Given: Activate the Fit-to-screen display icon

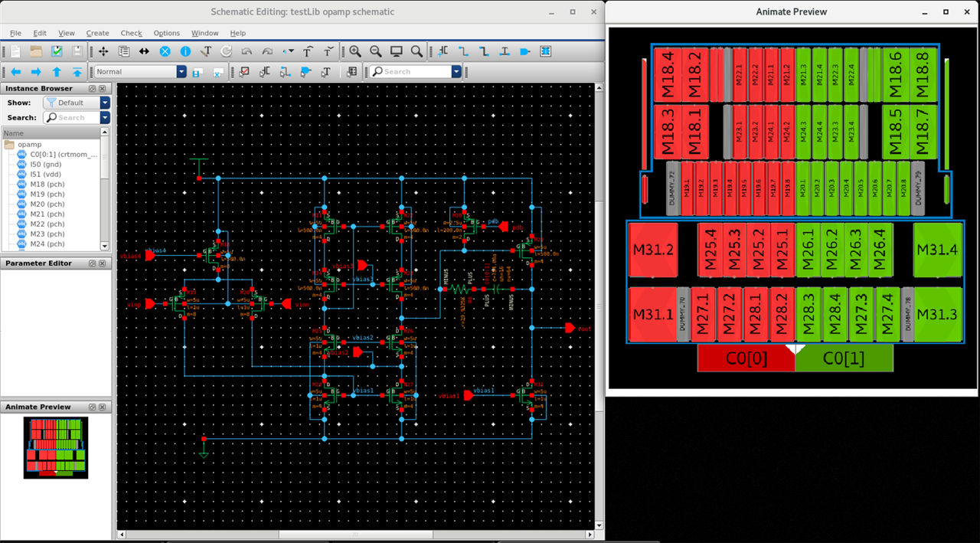Looking at the screenshot, I should click(396, 51).
